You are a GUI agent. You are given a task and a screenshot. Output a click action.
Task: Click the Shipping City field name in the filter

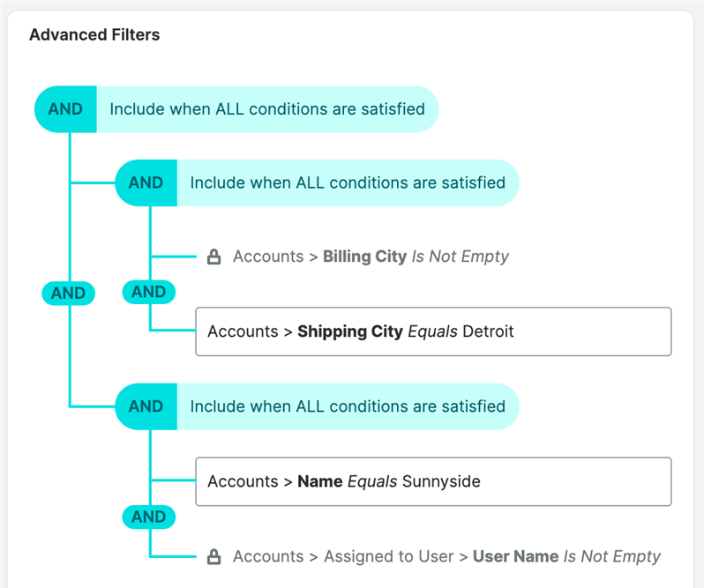350,331
